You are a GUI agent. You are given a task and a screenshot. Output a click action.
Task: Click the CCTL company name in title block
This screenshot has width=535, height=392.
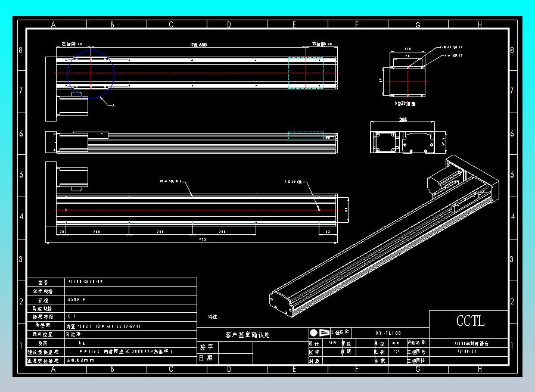[470, 321]
